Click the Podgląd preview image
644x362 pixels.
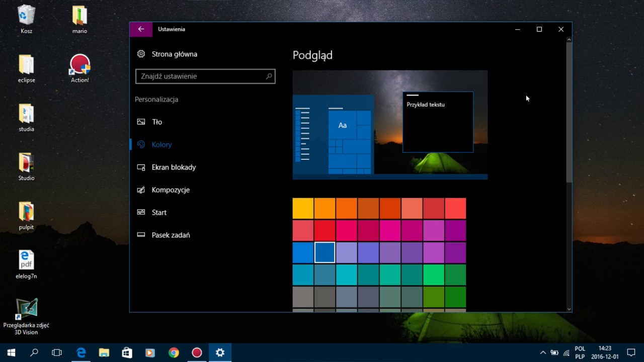(x=390, y=125)
